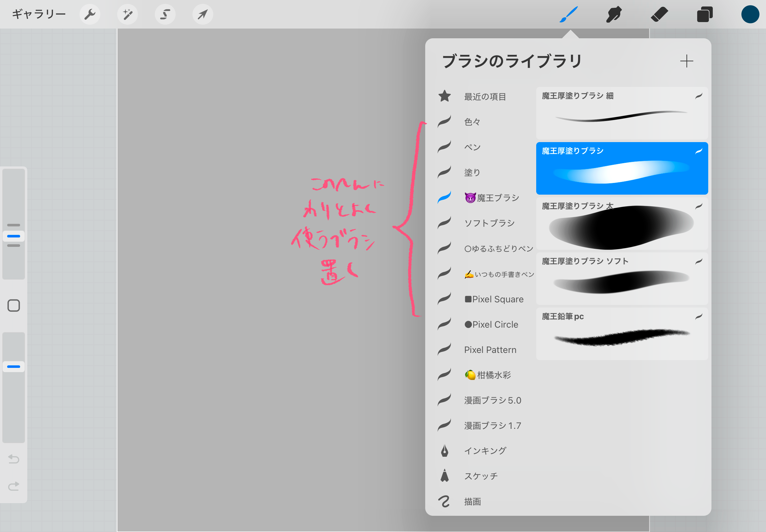766x532 pixels.
Task: Click brush stroke icon beside ペン
Action: (444, 147)
